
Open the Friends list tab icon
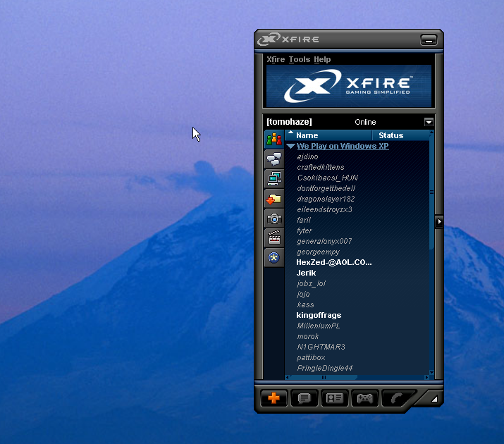(x=273, y=139)
